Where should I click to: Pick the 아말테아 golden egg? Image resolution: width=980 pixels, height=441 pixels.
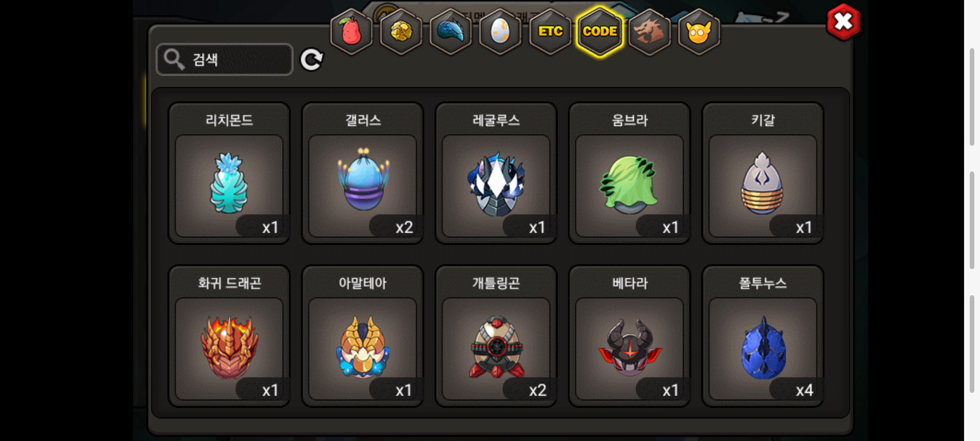click(x=363, y=336)
